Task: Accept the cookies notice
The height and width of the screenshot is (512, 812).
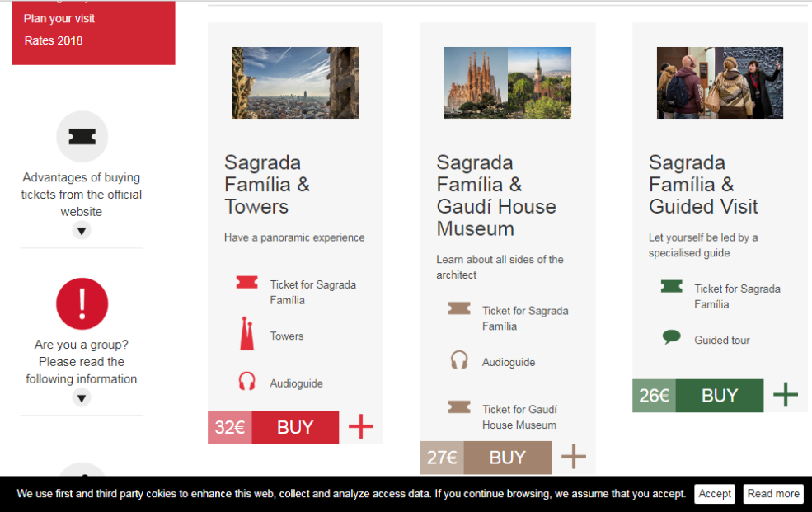Action: tap(715, 493)
